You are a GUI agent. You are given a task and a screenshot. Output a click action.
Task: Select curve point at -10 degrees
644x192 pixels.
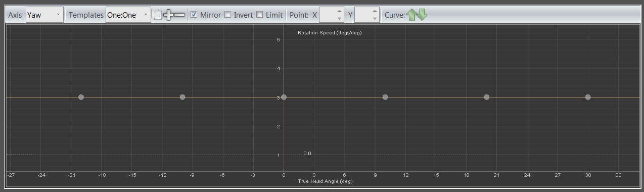tap(182, 97)
